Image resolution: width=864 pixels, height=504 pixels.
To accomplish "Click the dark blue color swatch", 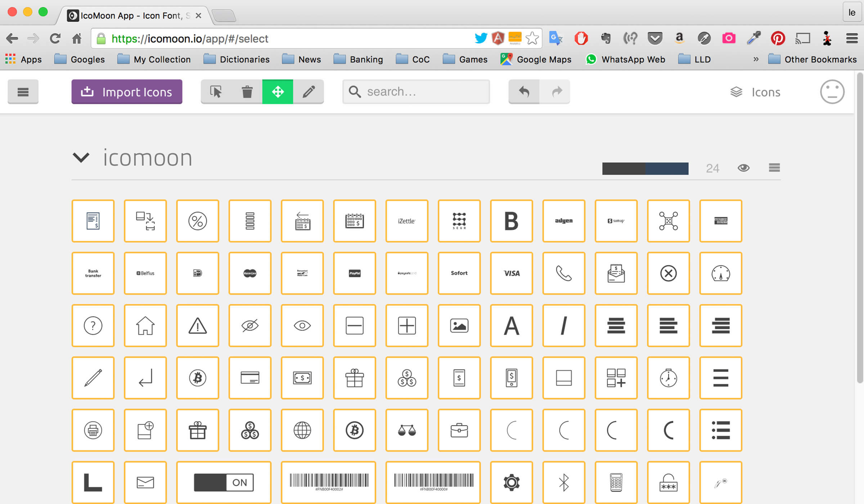I will (667, 168).
